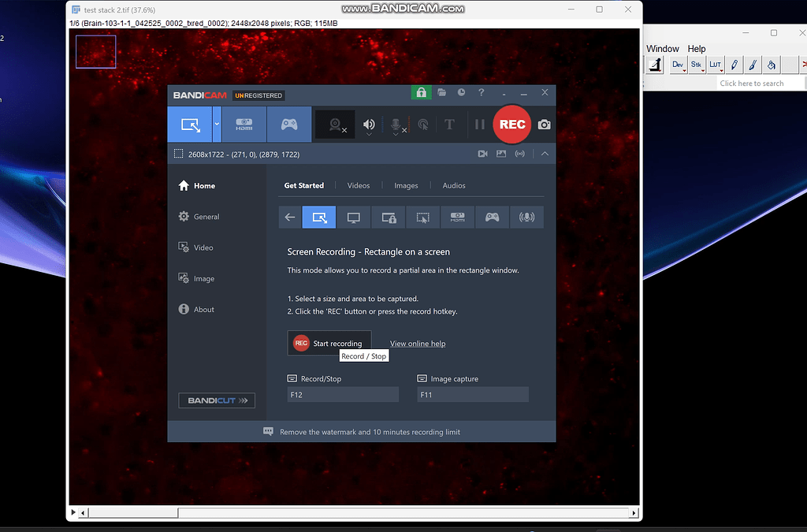The image size is (807, 532).
Task: Choose the Around Mouse recording mode
Action: coord(422,217)
